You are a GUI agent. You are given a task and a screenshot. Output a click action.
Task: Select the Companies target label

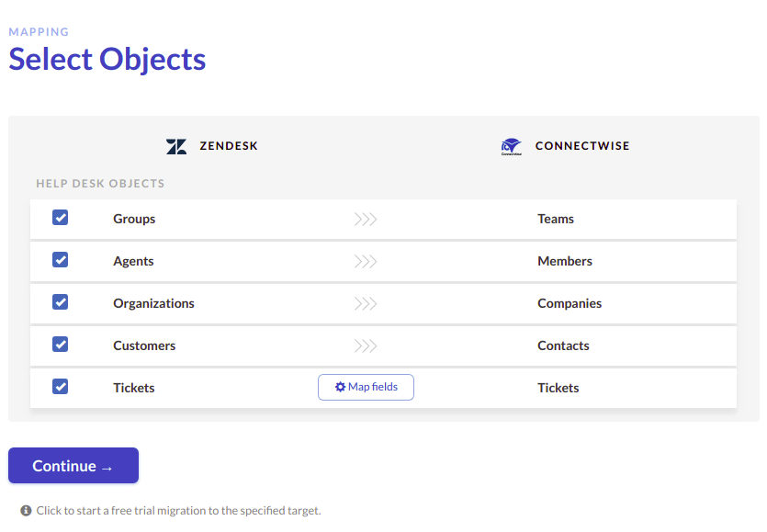[570, 303]
